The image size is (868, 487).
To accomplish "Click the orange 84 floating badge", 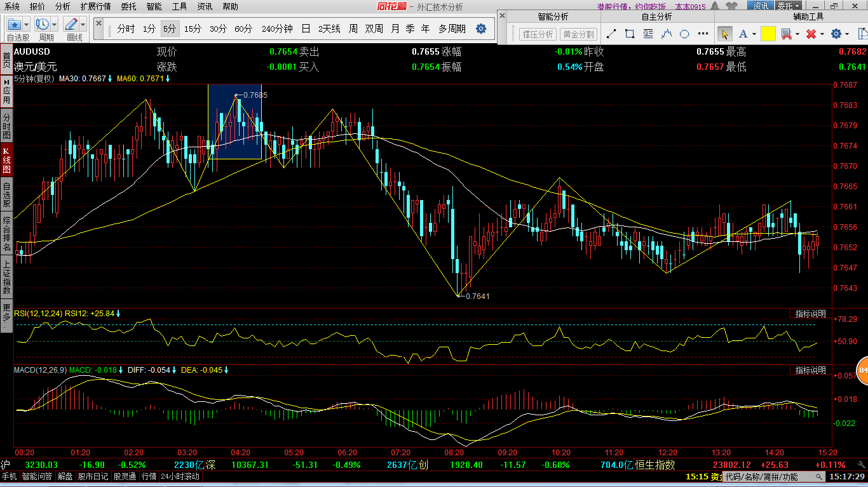I will pyautogui.click(x=862, y=370).
